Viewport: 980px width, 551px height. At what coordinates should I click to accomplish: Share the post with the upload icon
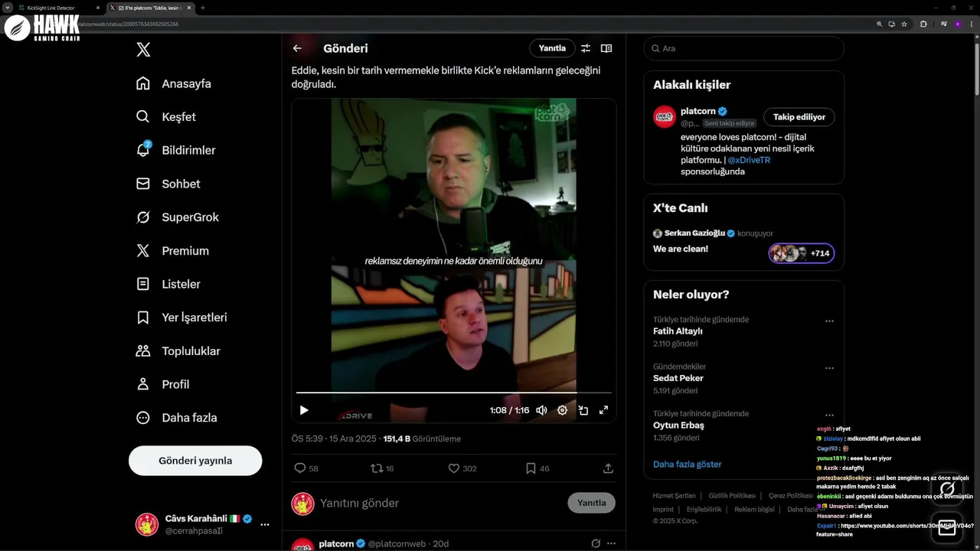608,468
